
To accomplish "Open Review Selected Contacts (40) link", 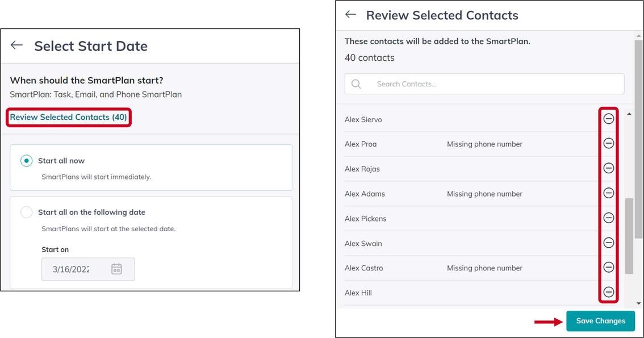I will pyautogui.click(x=68, y=117).
